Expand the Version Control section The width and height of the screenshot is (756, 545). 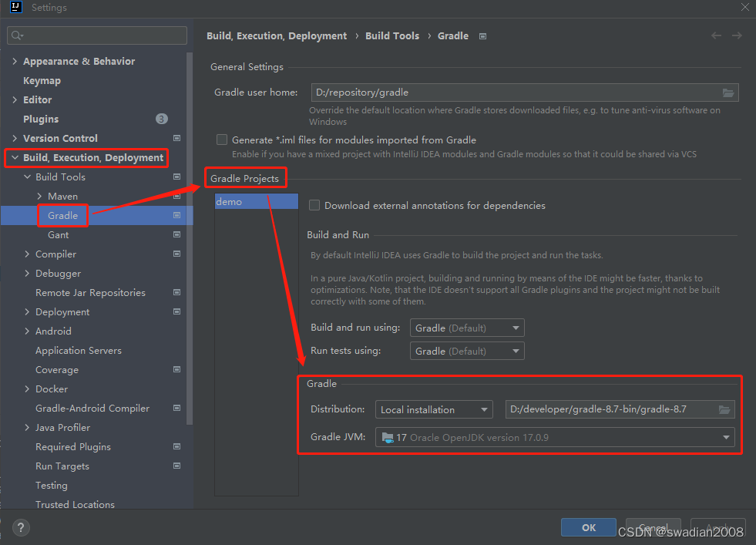(x=15, y=139)
